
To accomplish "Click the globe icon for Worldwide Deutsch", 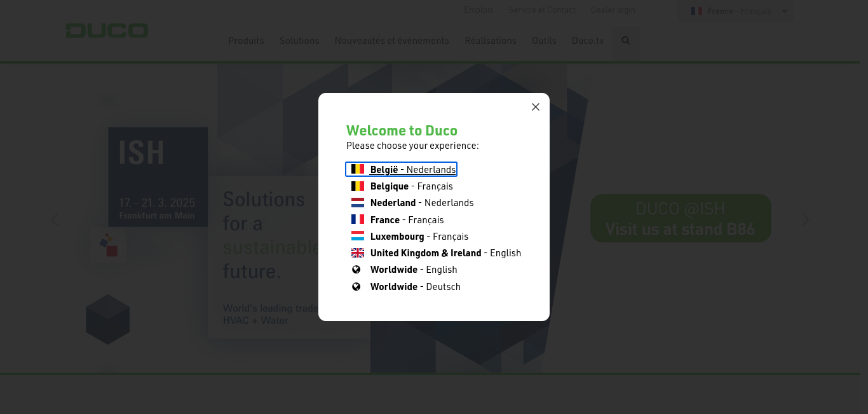I will 356,287.
